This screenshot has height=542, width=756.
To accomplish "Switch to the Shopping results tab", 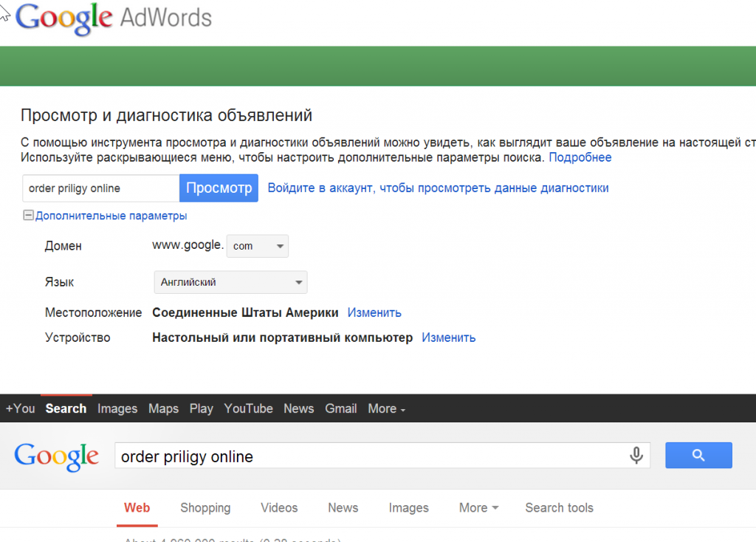I will [x=205, y=508].
